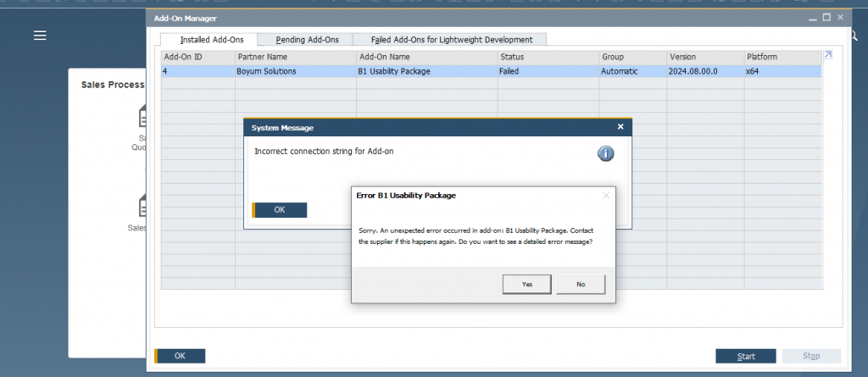Open the Pending Add-Ons tab
This screenshot has width=868, height=377.
click(x=307, y=40)
